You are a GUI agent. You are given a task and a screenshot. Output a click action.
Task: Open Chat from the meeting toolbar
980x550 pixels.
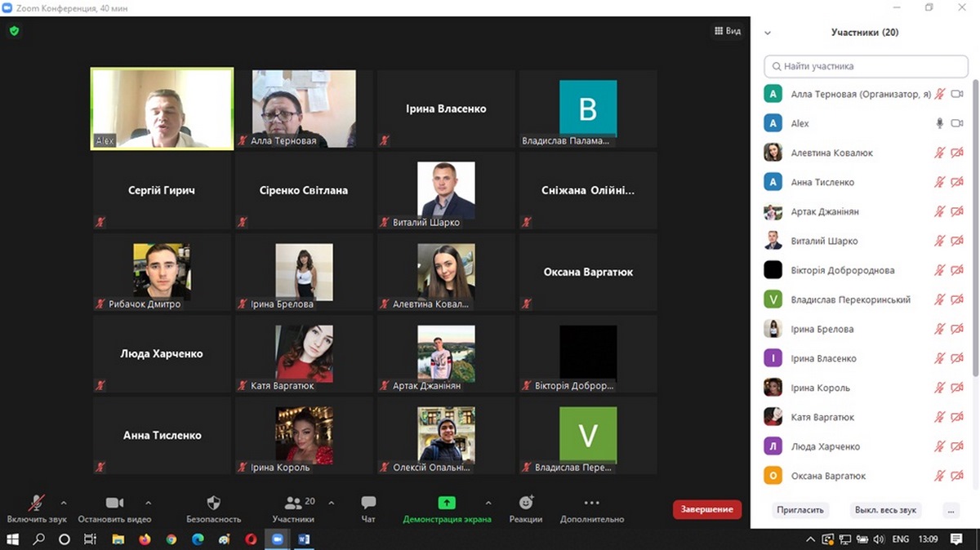tap(368, 503)
